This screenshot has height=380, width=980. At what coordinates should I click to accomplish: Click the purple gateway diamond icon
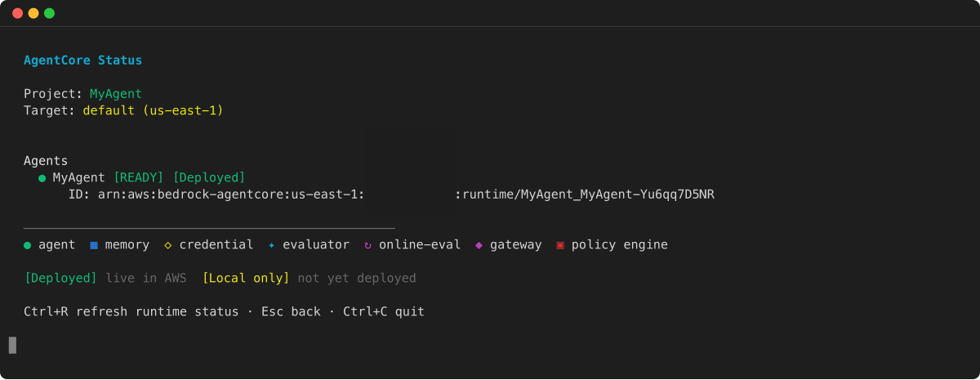479,245
